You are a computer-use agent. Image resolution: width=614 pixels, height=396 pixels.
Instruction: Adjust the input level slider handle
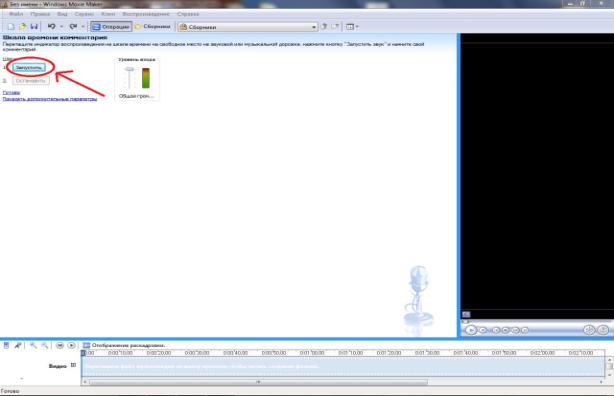coord(129,70)
